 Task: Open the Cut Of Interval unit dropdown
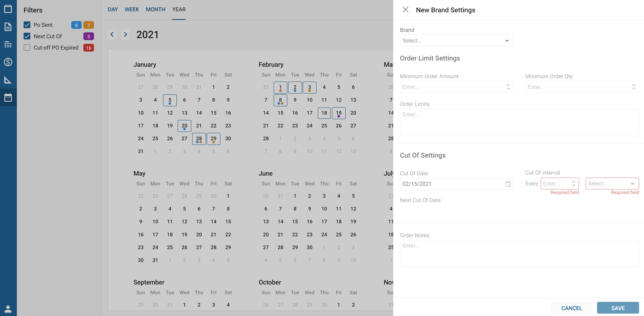(x=612, y=184)
